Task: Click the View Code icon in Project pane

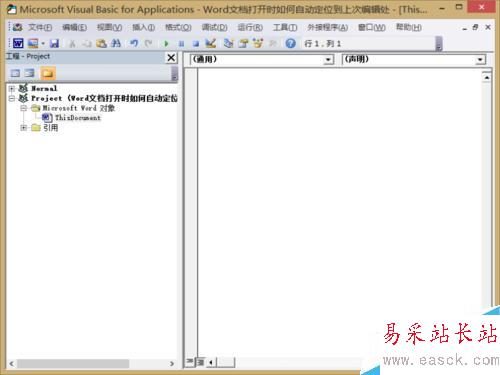Action: coord(15,73)
